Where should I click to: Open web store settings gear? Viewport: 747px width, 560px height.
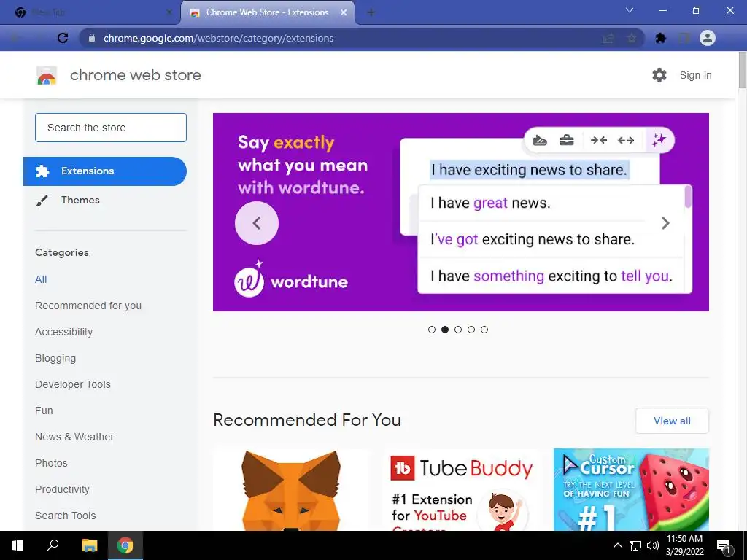click(659, 75)
